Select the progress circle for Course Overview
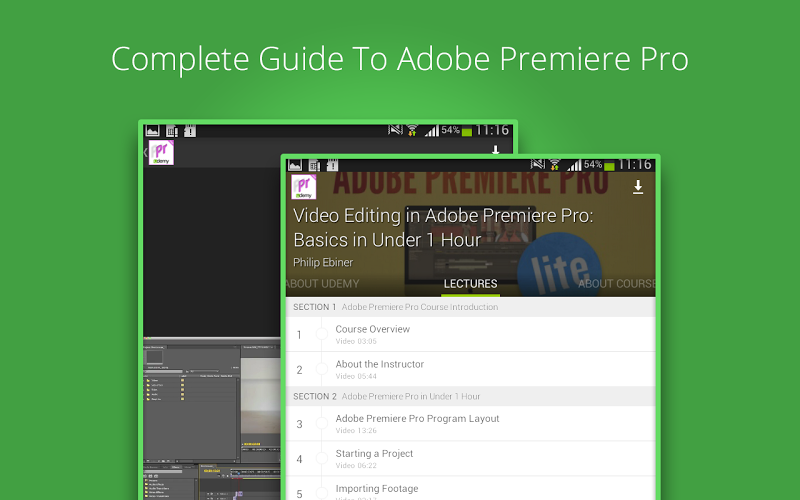The image size is (800, 500). click(322, 334)
